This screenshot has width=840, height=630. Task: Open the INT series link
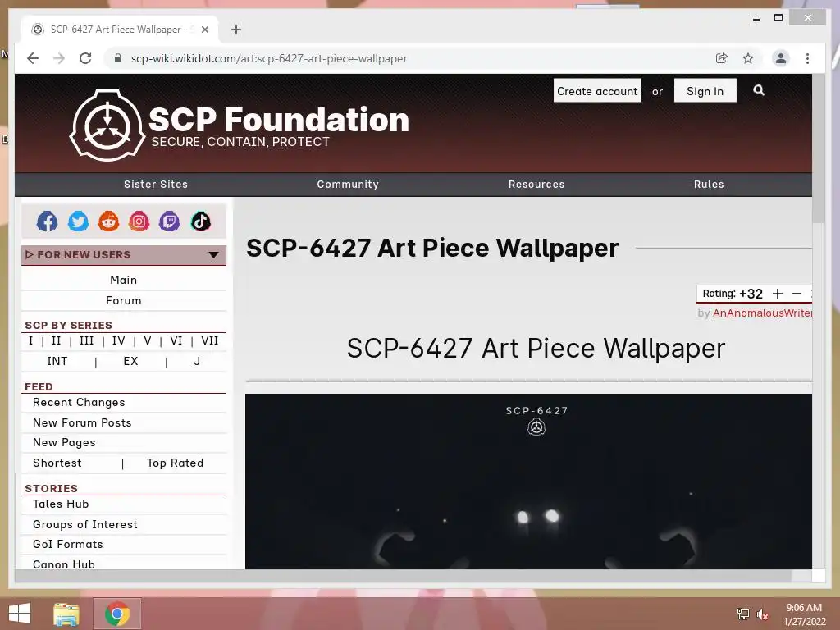point(57,361)
